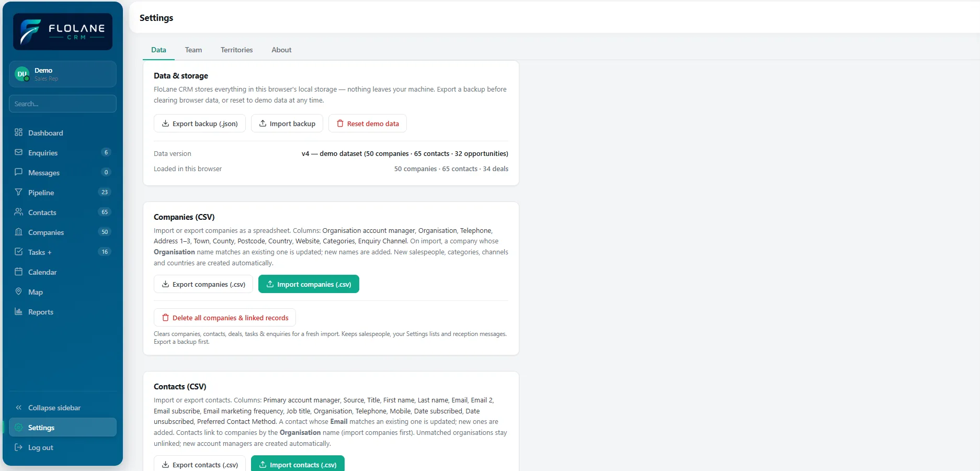Click the "Contacts (CSV)" heading
980x471 pixels.
pos(180,387)
